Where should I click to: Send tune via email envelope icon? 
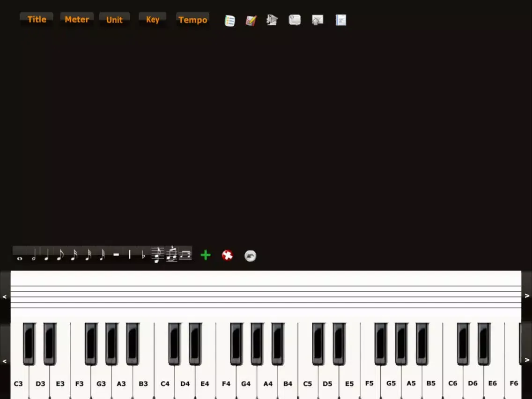(318, 20)
